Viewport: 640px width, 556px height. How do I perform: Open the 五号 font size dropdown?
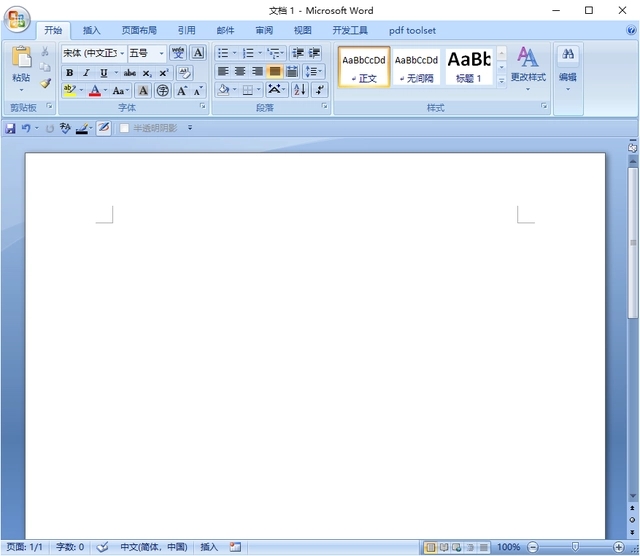[x=162, y=53]
